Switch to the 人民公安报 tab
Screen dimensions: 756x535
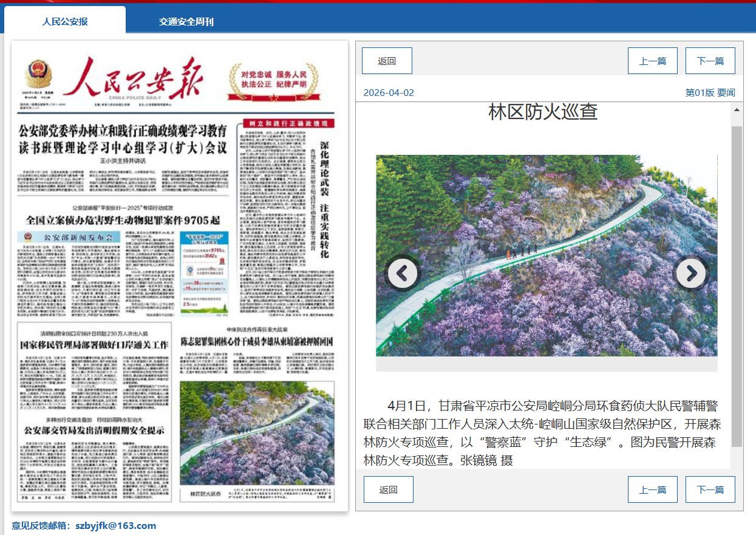tap(65, 21)
